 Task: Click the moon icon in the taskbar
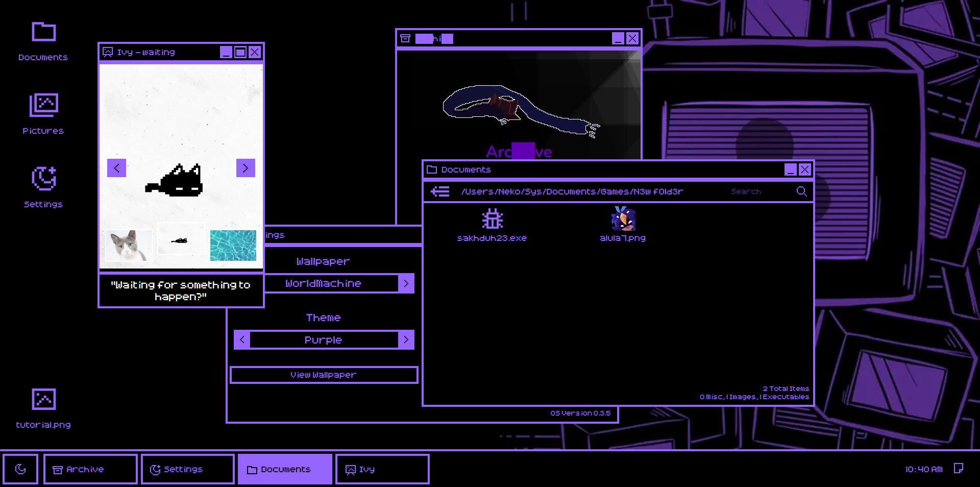pos(20,469)
